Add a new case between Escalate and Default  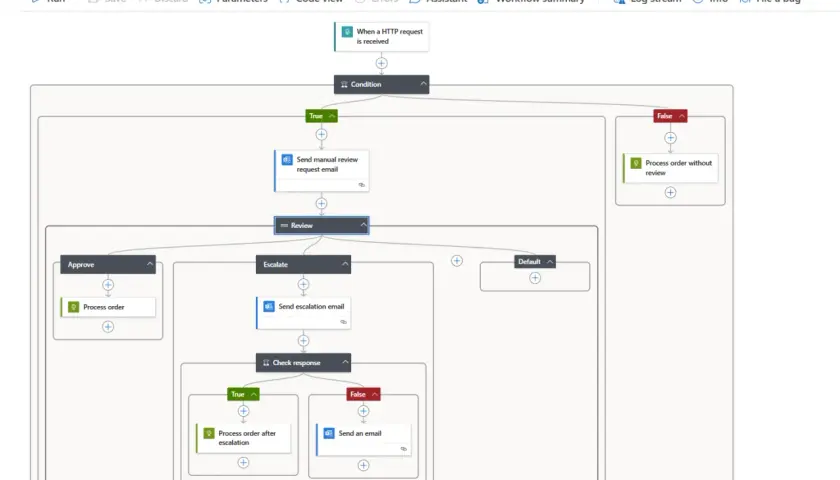tap(456, 261)
